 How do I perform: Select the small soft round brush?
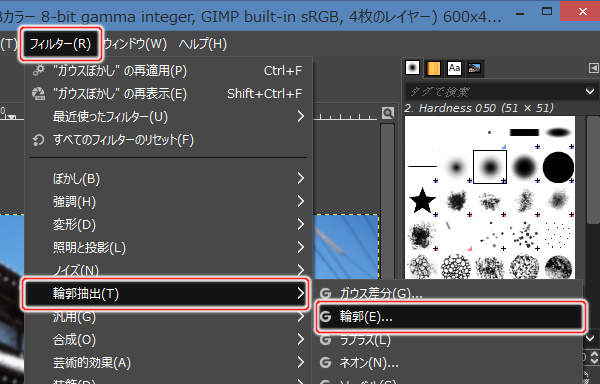coord(456,167)
